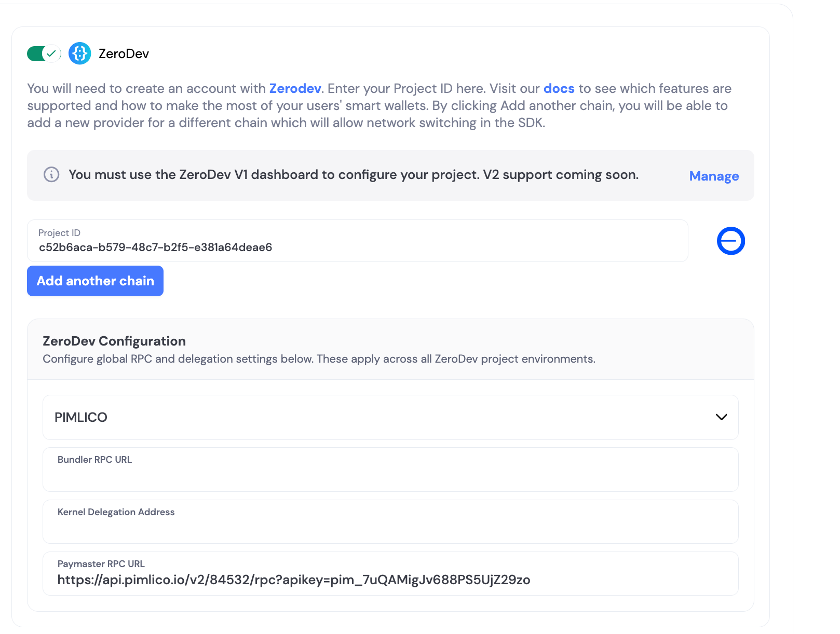The image size is (840, 634).
Task: Click the global RPC and delegation subtitle
Action: [319, 359]
